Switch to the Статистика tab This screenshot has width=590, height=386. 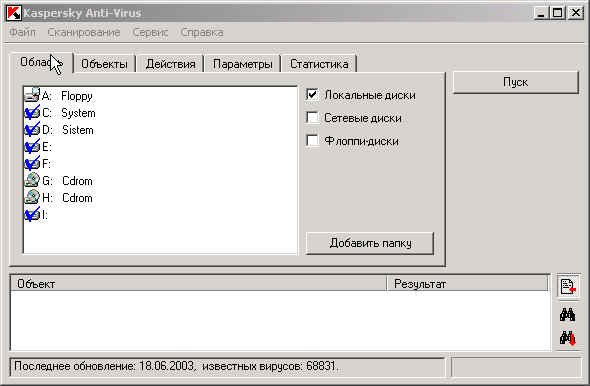(x=319, y=64)
